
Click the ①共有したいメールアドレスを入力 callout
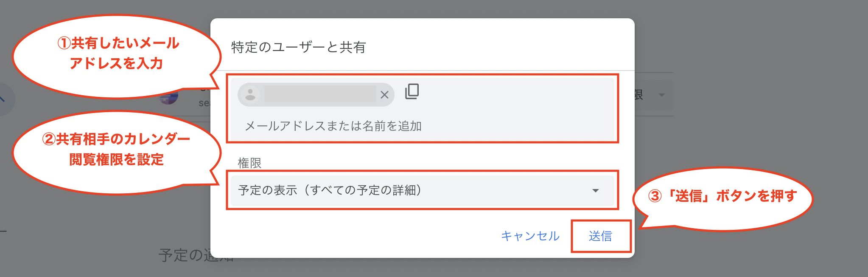pyautogui.click(x=117, y=54)
